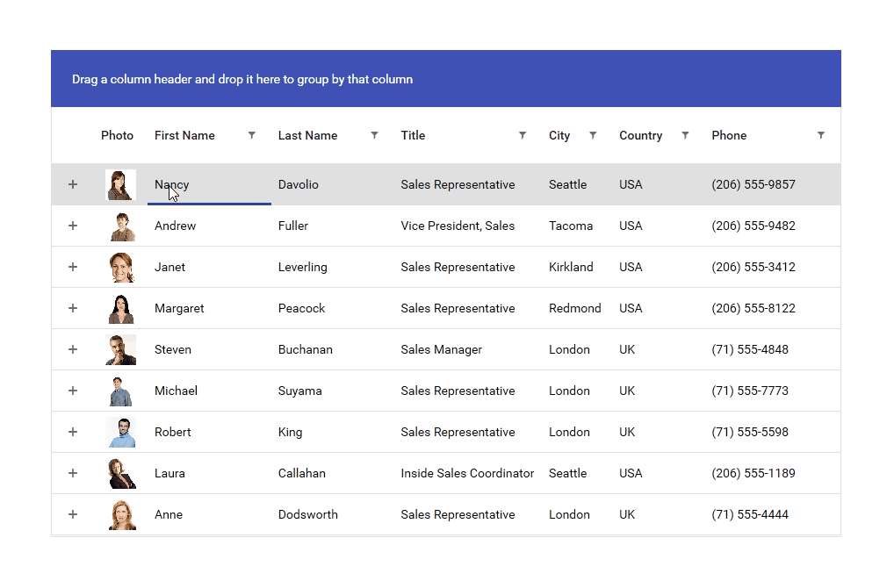Sort by the Country header
This screenshot has width=894, height=588.
(x=641, y=134)
